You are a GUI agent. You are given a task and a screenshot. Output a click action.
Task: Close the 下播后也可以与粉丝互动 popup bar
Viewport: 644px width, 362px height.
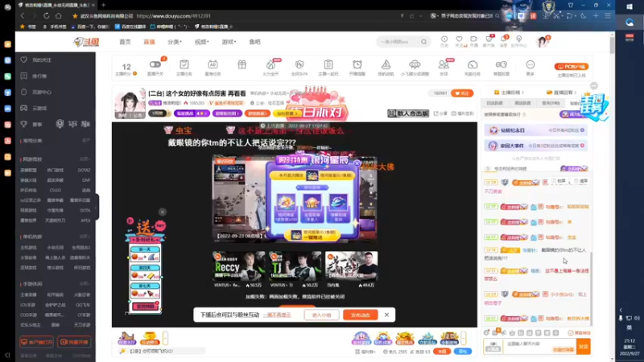(386, 315)
